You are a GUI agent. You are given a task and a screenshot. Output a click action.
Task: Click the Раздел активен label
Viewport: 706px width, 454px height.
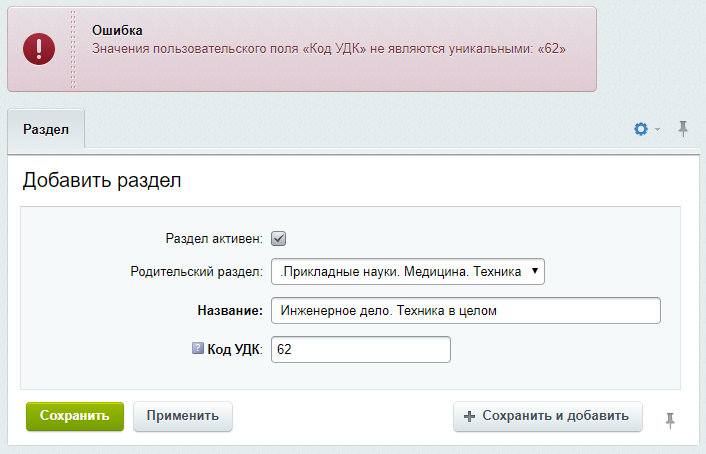tap(213, 239)
